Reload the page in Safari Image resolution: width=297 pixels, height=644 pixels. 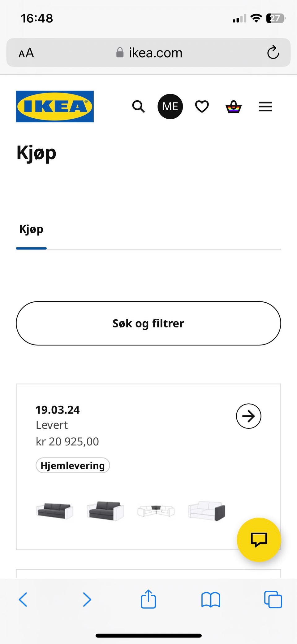pos(273,52)
